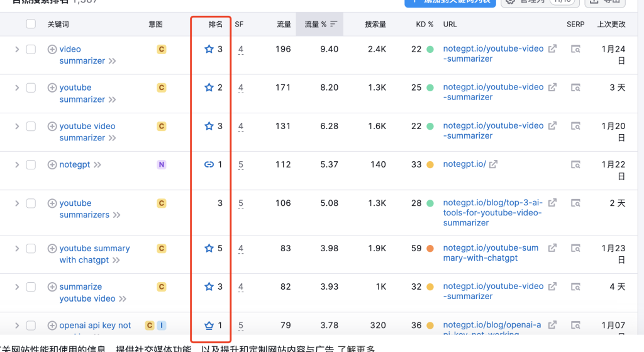Open external link icon next to notegpt.io/ URL
Image resolution: width=644 pixels, height=352 pixels.
pyautogui.click(x=493, y=164)
